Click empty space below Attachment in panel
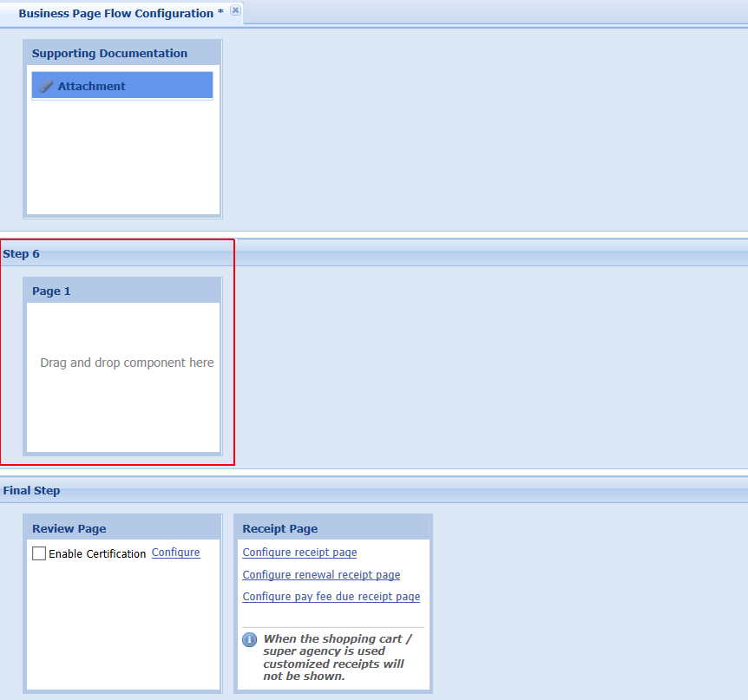This screenshot has height=700, width=748. [122, 156]
